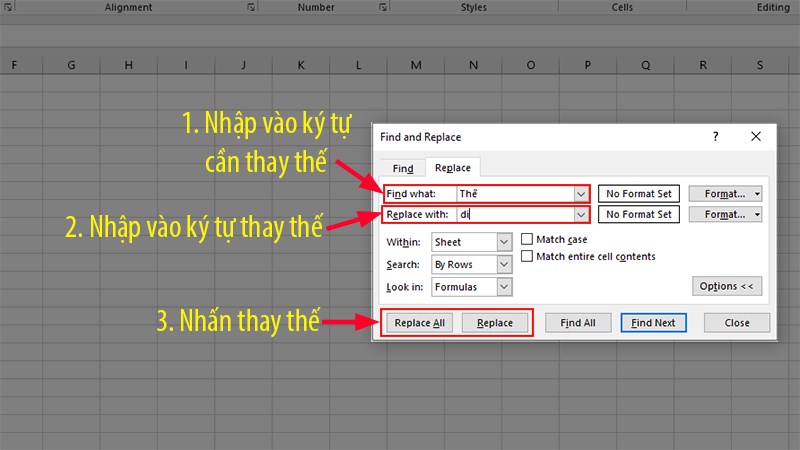Select column Q header
Viewport: 800px width, 450px height.
(645, 65)
